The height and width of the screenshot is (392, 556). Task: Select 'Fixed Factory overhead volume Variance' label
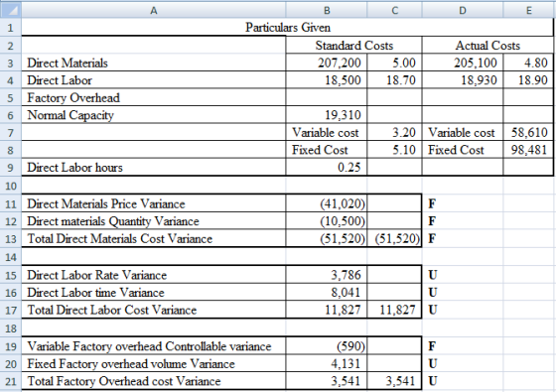154,363
